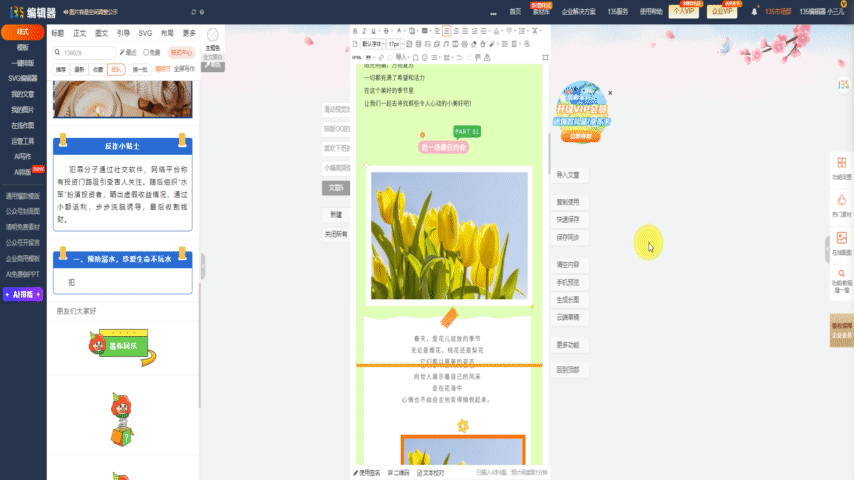Select 模板 in the left sidebar
The width and height of the screenshot is (854, 480).
tap(23, 47)
